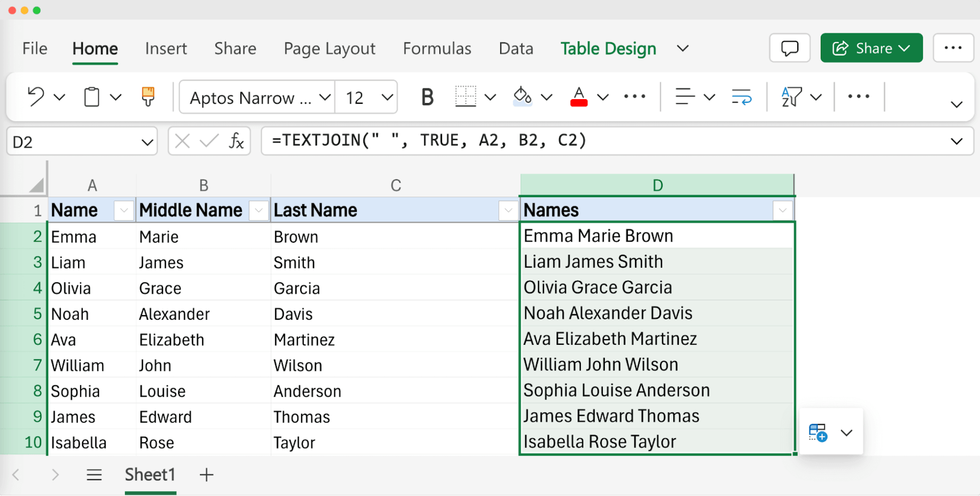Click the clipboard Paste icon
The height and width of the screenshot is (496, 980).
click(x=92, y=97)
